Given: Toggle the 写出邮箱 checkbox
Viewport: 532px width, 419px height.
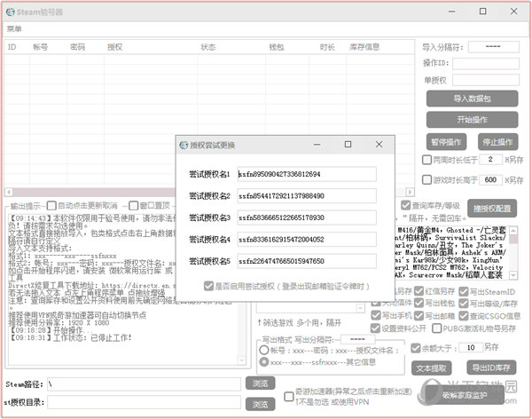Looking at the screenshot, I should [x=419, y=316].
